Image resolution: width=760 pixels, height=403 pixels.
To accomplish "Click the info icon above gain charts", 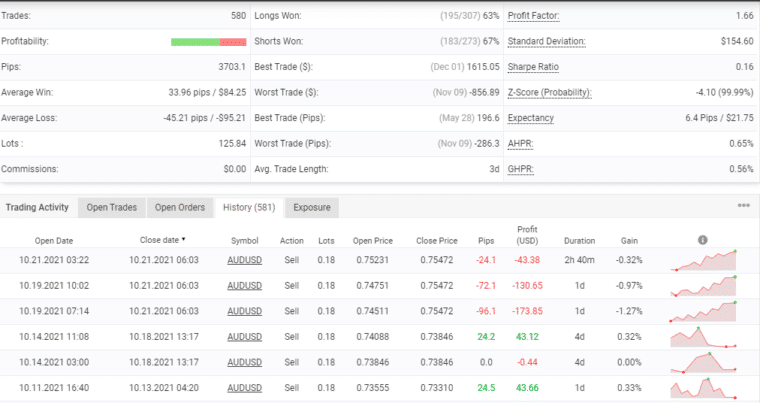I will pyautogui.click(x=702, y=240).
